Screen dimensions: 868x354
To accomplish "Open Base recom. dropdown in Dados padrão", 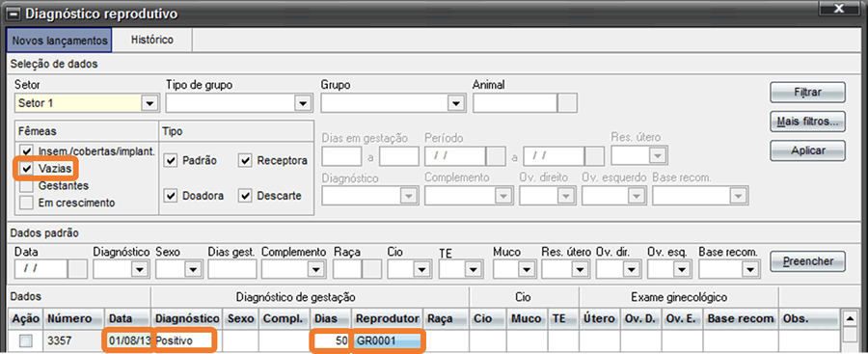I will coord(750,269).
